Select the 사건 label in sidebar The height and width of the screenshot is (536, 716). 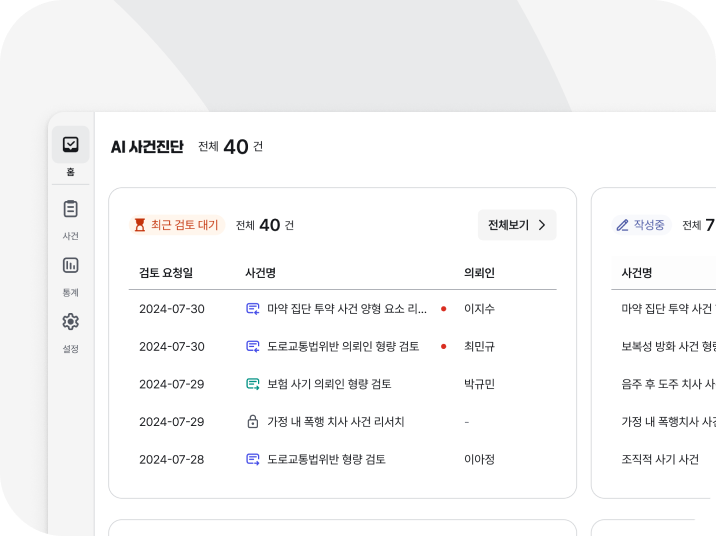pos(70,236)
